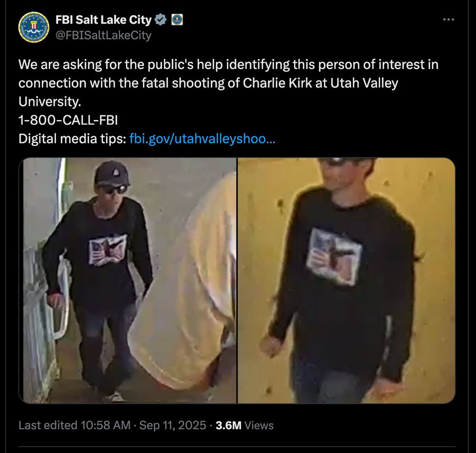Image resolution: width=476 pixels, height=453 pixels.
Task: Open the FBI Salt Lake City display name
Action: pyautogui.click(x=103, y=20)
